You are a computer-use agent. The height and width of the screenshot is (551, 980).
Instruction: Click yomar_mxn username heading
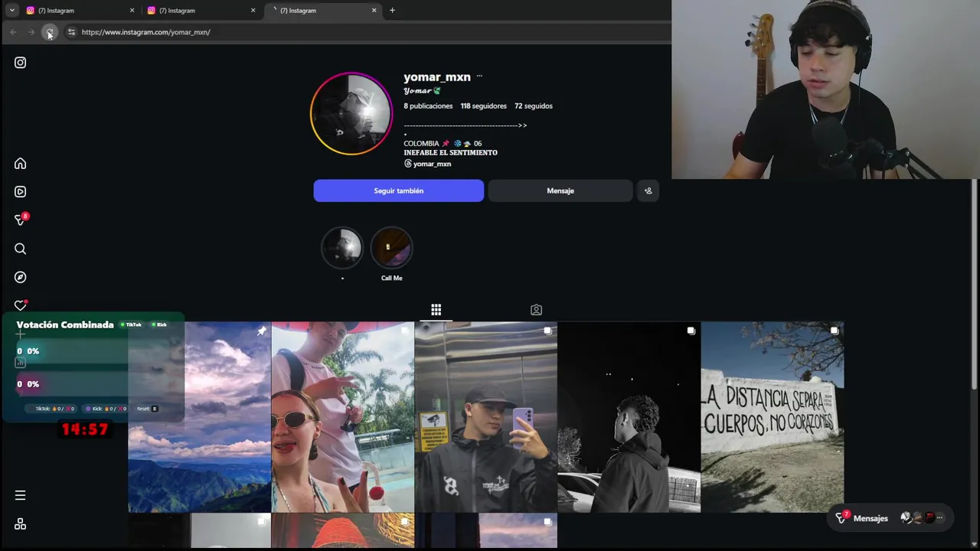tap(437, 77)
